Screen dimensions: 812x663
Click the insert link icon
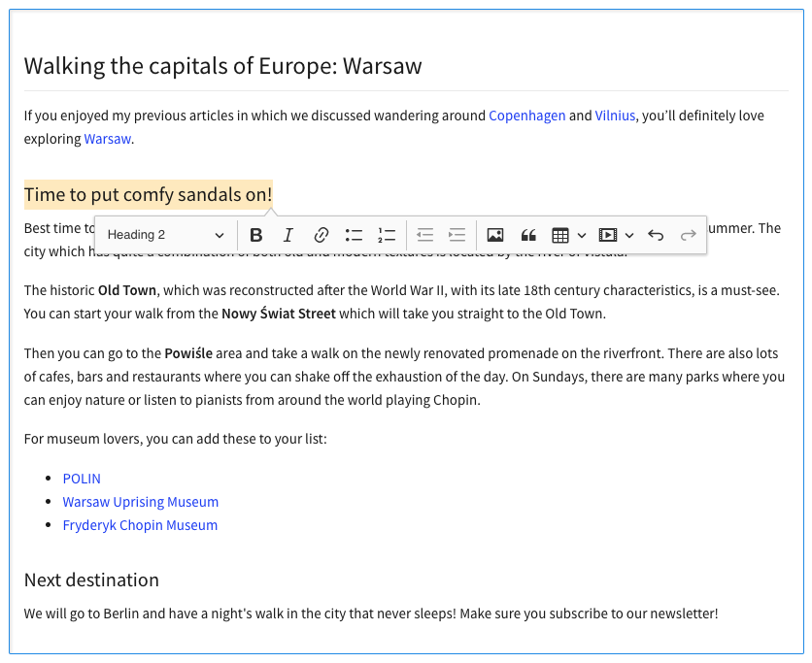(x=321, y=235)
